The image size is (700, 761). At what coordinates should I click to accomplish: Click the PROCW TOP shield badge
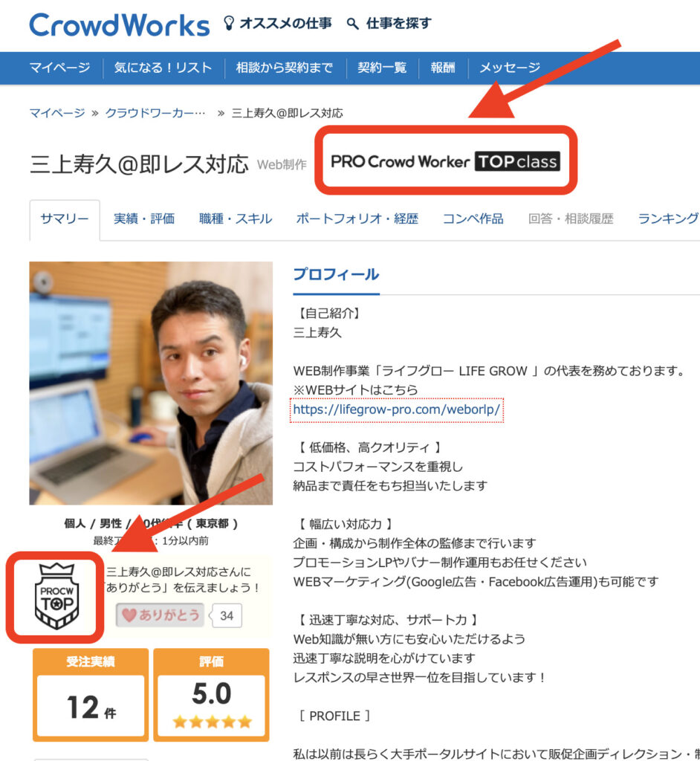coord(56,597)
